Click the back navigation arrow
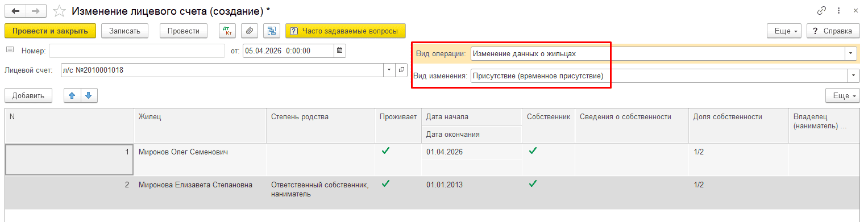This screenshot has width=868, height=222. click(x=15, y=11)
